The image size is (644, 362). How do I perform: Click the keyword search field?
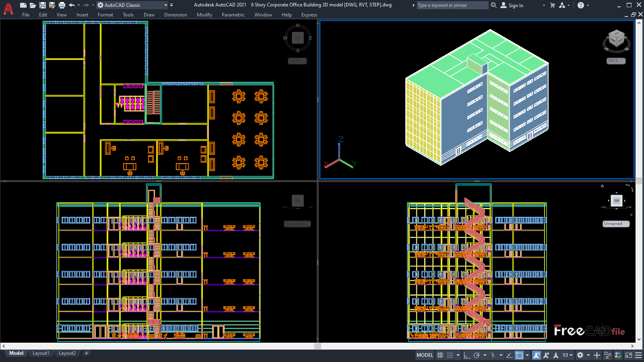click(451, 5)
